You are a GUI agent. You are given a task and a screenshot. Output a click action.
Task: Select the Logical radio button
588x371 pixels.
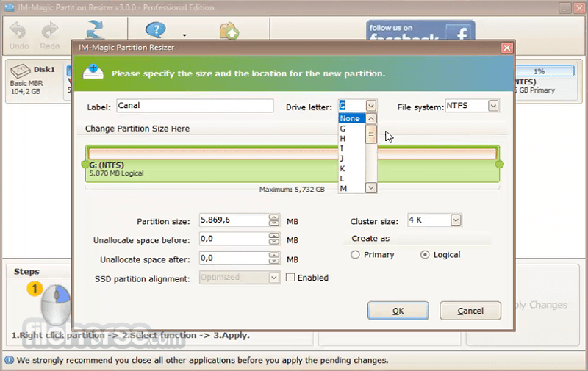point(425,255)
